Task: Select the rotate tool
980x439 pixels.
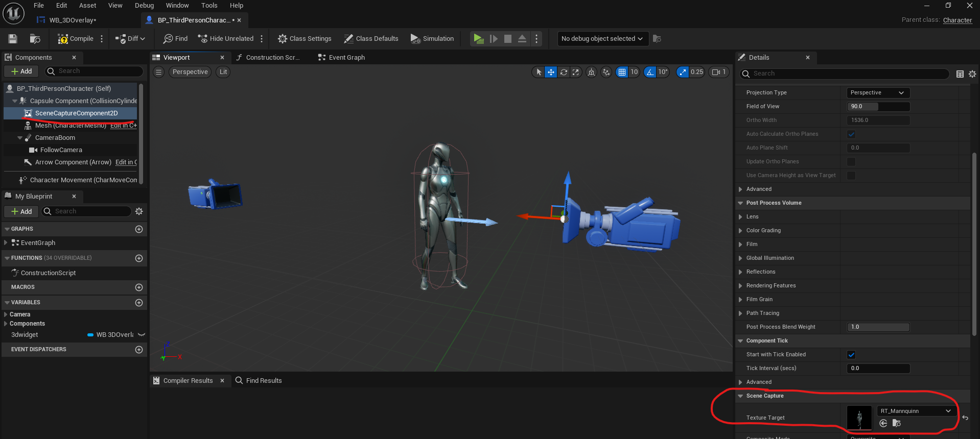Action: pos(564,72)
